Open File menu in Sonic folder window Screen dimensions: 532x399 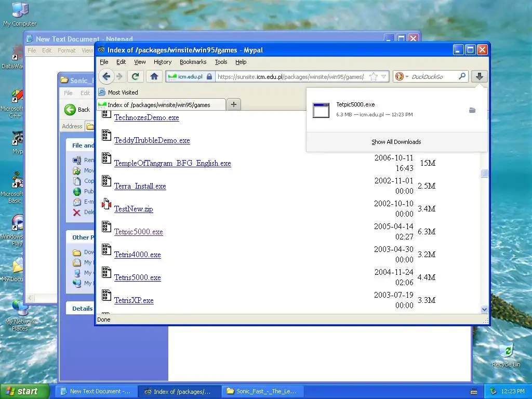[x=68, y=93]
